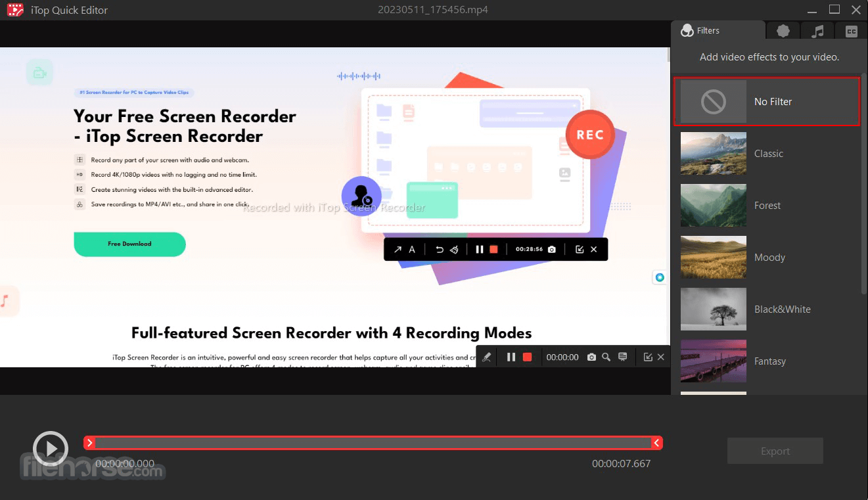The height and width of the screenshot is (500, 868).
Task: Open the Filters tab
Action: [x=718, y=30]
